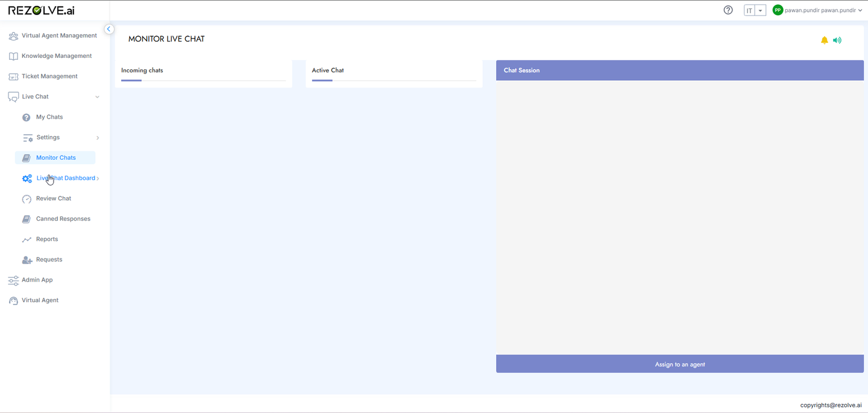The height and width of the screenshot is (413, 868).
Task: Toggle the green sound speaker icon
Action: click(837, 40)
